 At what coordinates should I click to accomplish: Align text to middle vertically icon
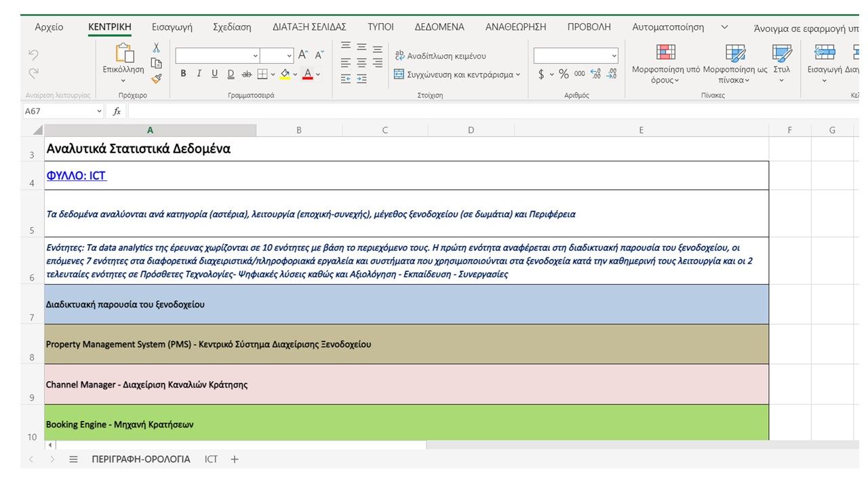tap(362, 46)
